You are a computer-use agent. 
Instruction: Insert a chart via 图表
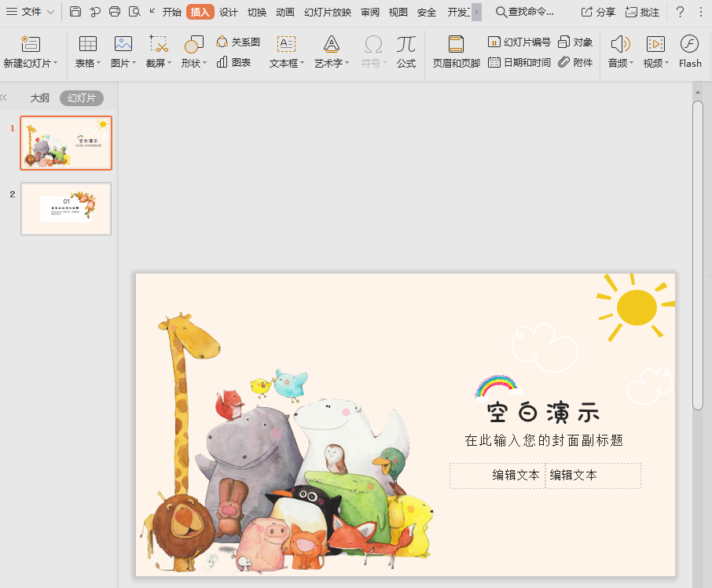pos(234,62)
